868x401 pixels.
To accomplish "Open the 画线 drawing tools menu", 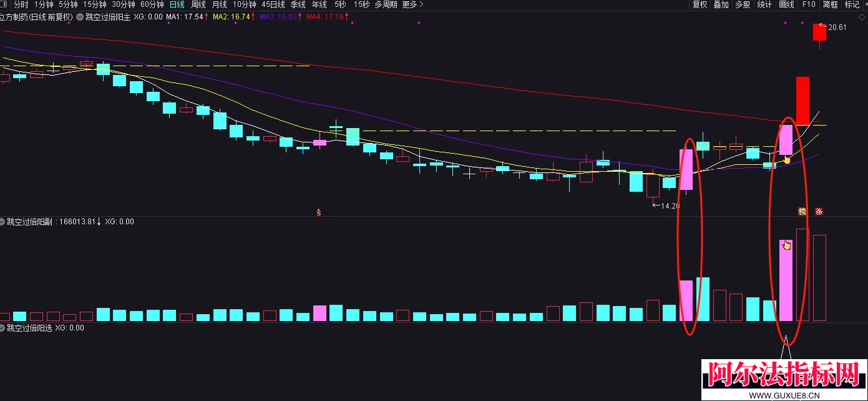I will point(786,4).
